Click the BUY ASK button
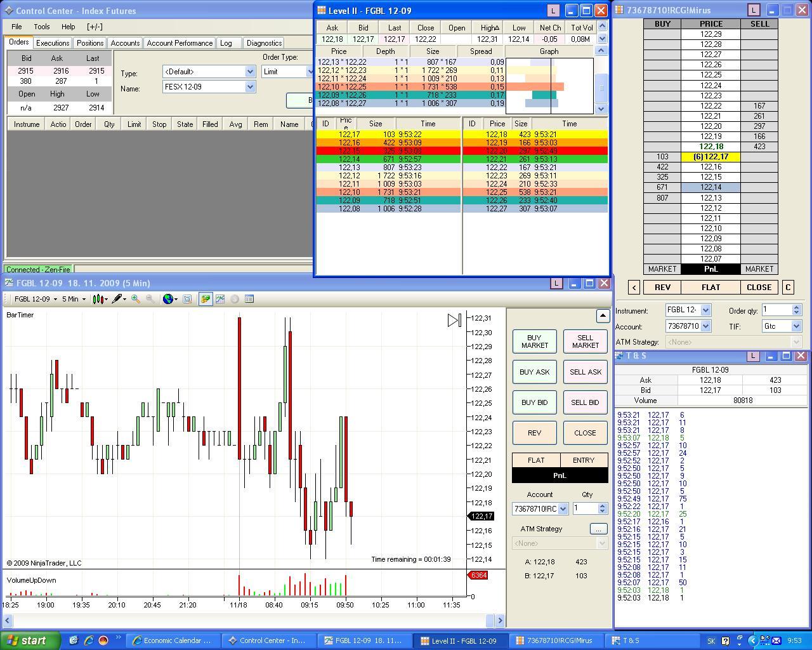This screenshot has height=650, width=812. click(535, 372)
